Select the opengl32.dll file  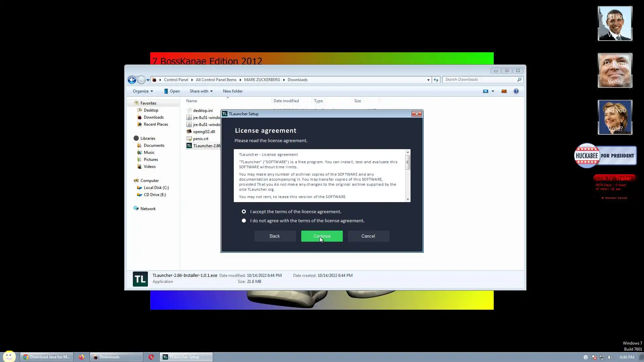tap(204, 132)
